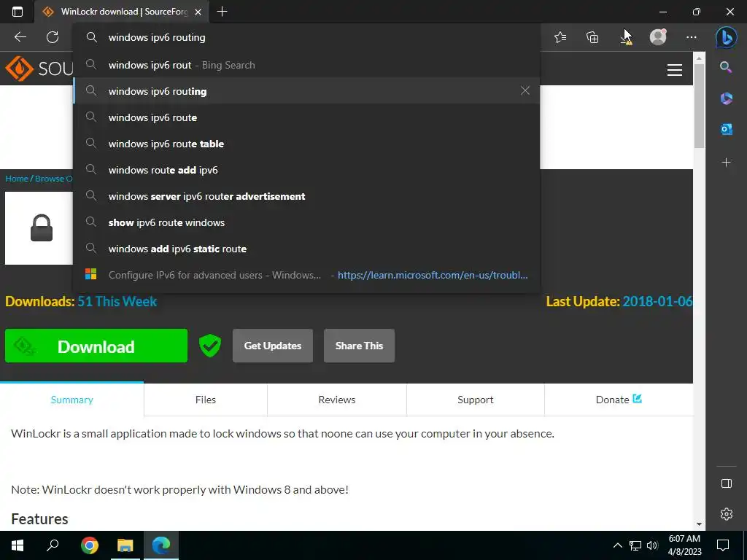
Task: Open SourceForge hamburger menu
Action: click(675, 70)
